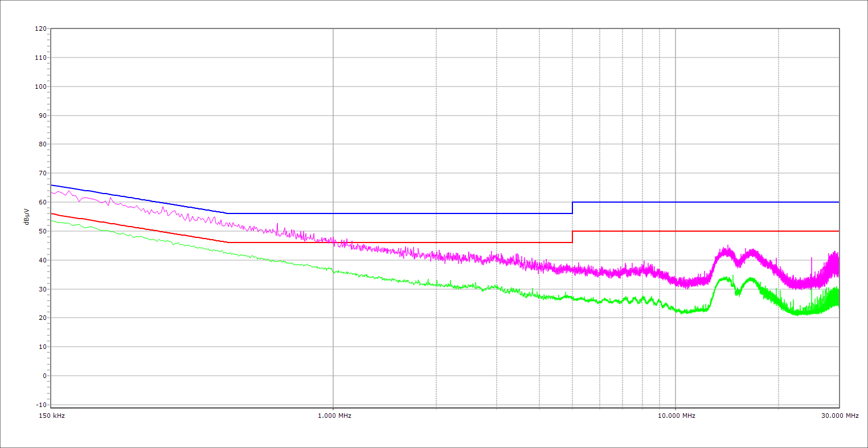Click the 150 kHz x-axis label
Viewport: 868px width, 448px height.
(52, 416)
